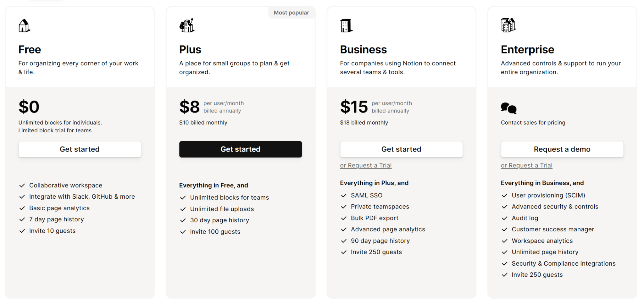Click checkmark beside Unlimited file uploads
Screen dimensions: 644x304
pos(183,209)
